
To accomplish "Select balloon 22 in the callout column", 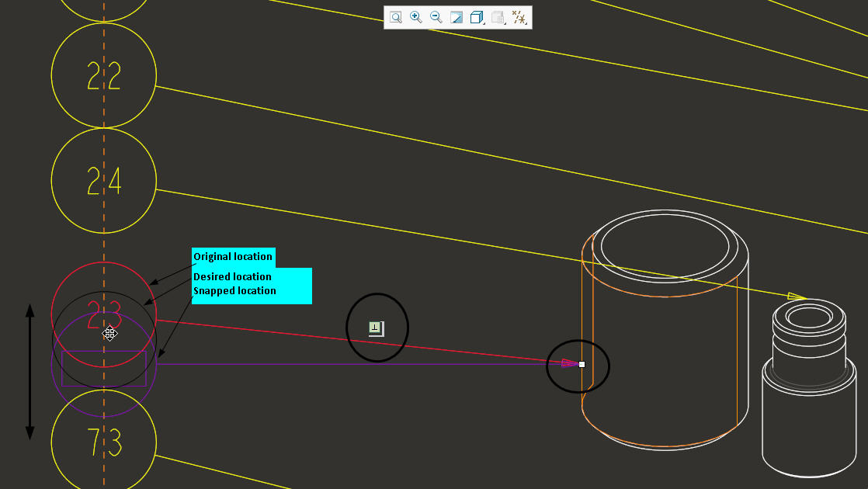I will coord(103,75).
